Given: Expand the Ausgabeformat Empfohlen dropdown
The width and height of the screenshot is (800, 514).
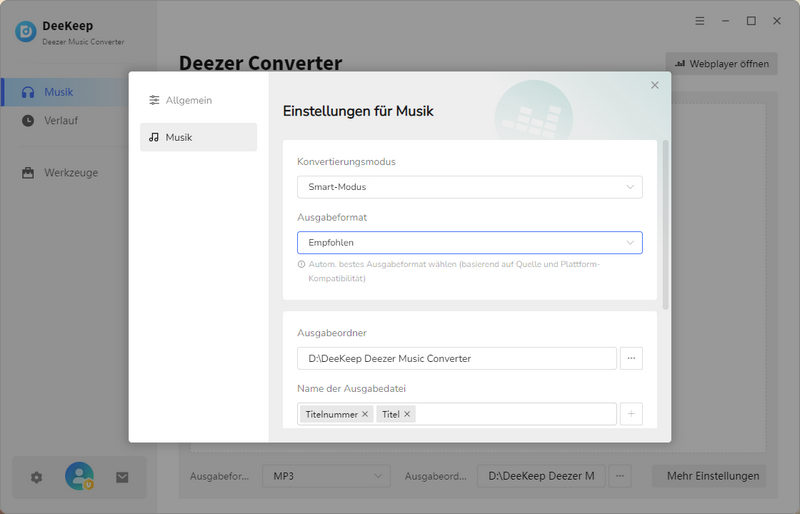Looking at the screenshot, I should (469, 242).
